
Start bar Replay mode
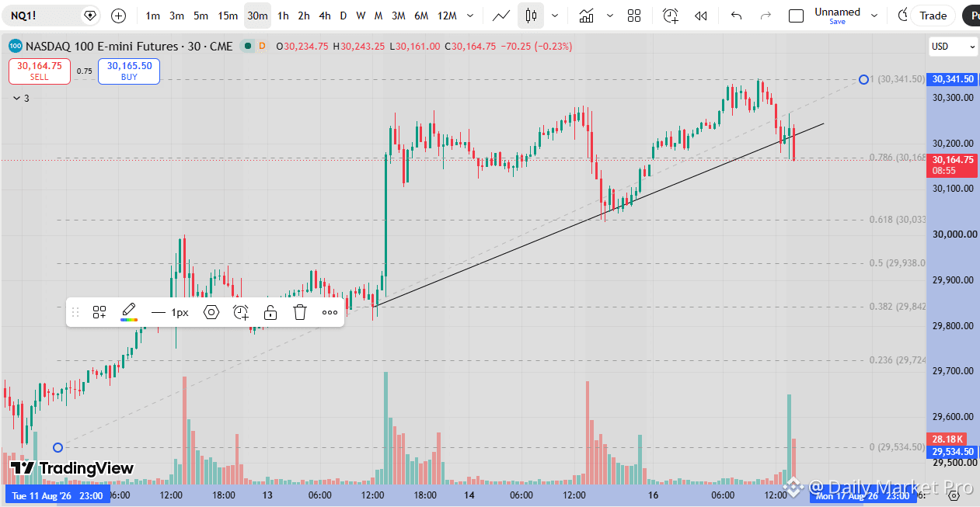click(x=700, y=16)
